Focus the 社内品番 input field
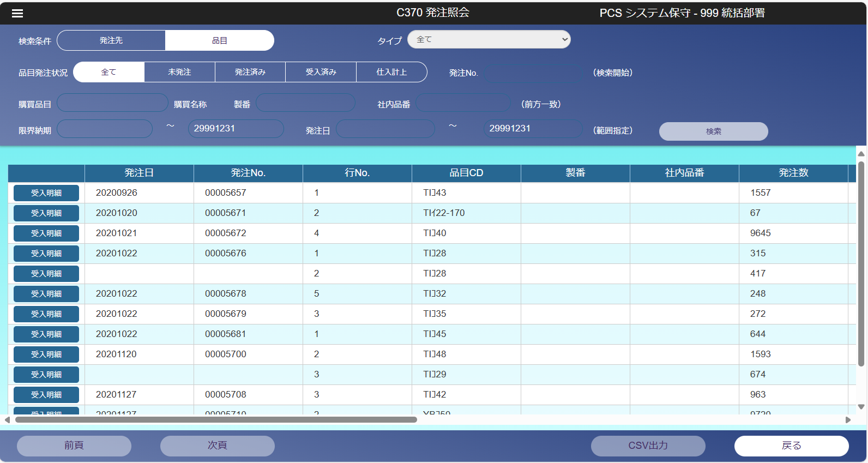The height and width of the screenshot is (463, 868). click(463, 103)
